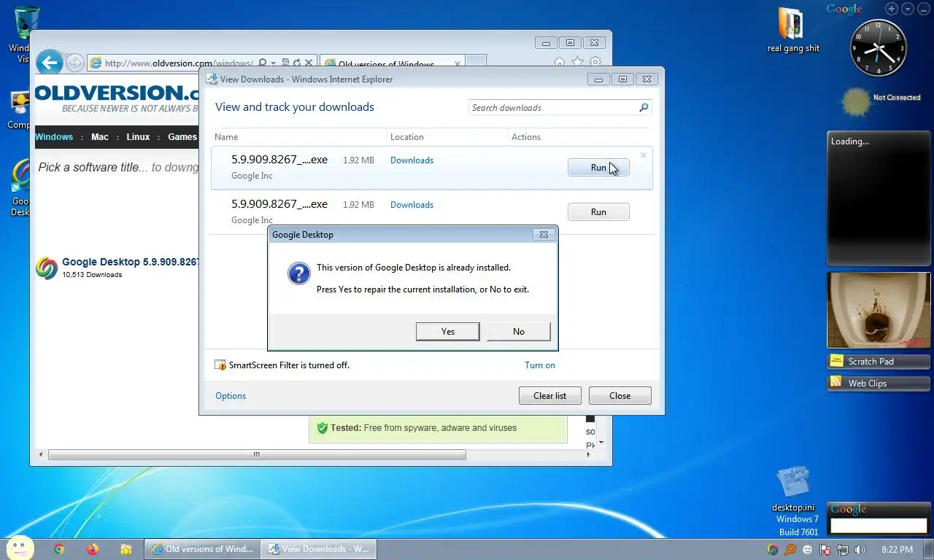Remove first download with small X

[x=643, y=155]
